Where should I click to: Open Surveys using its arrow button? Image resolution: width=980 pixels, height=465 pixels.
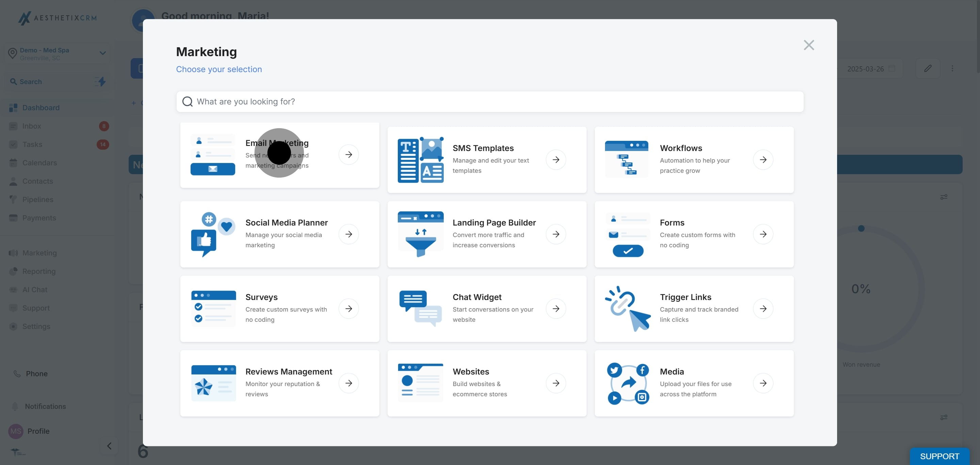348,309
